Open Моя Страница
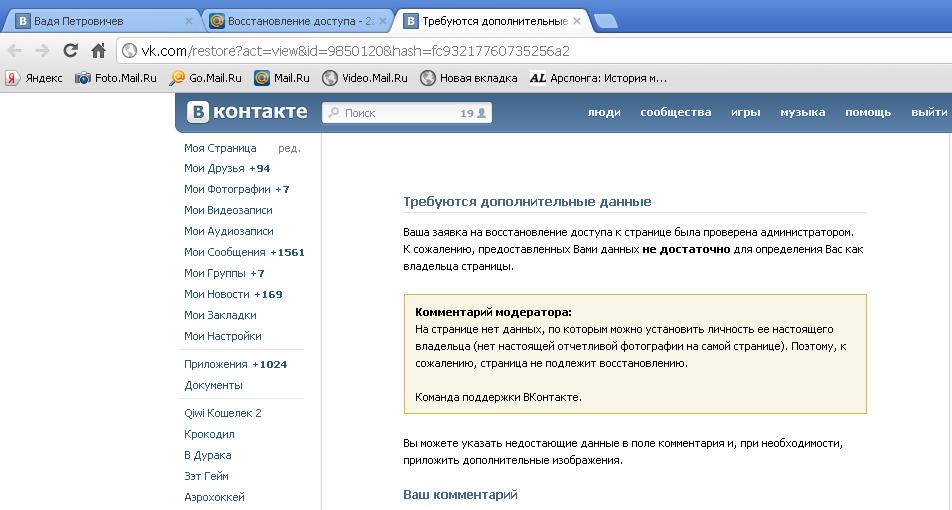 (x=220, y=148)
